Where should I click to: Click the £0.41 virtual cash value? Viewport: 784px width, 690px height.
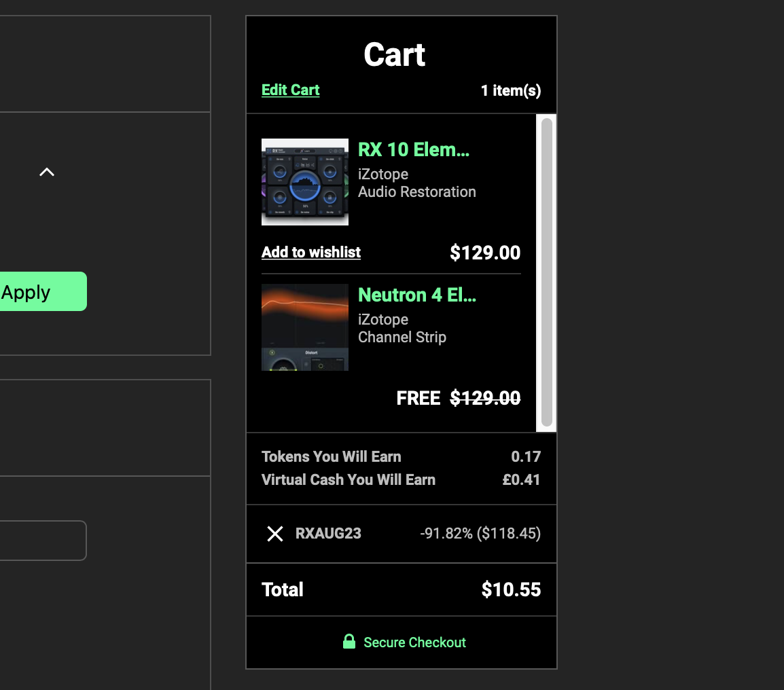522,479
